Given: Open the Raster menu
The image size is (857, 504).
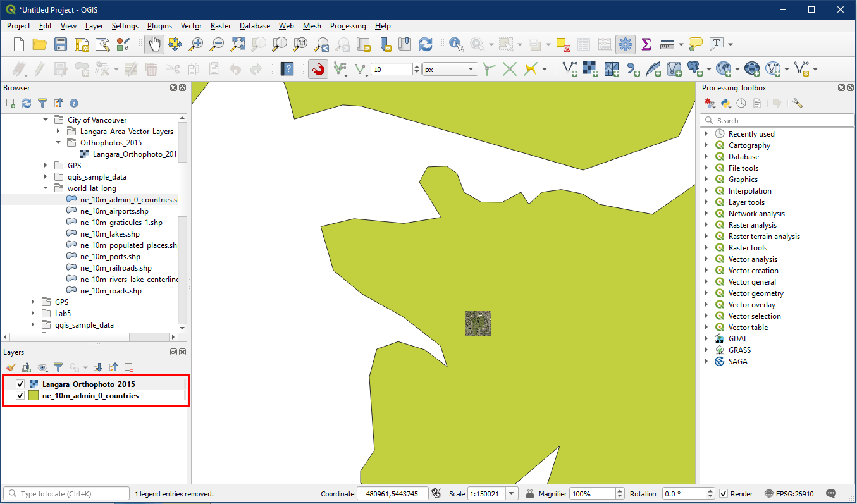Looking at the screenshot, I should (221, 26).
